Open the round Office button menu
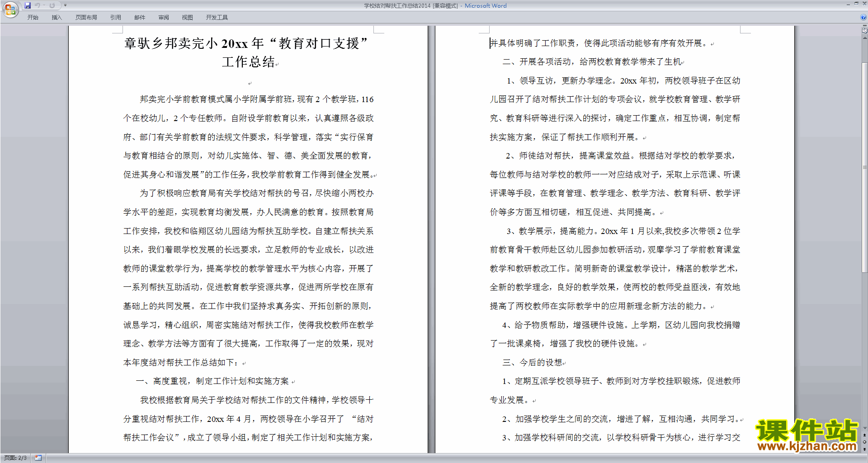Image resolution: width=868 pixels, height=463 pixels. pyautogui.click(x=10, y=9)
